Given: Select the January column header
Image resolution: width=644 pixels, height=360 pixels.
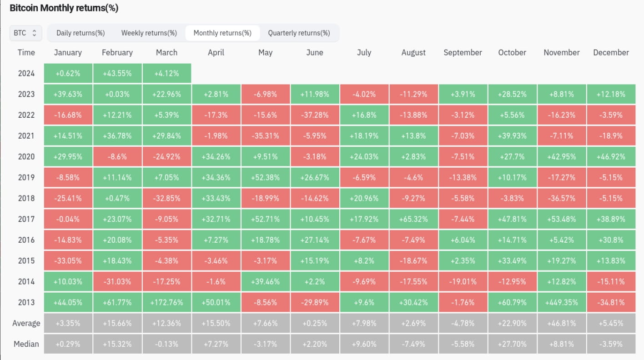Looking at the screenshot, I should tap(68, 52).
